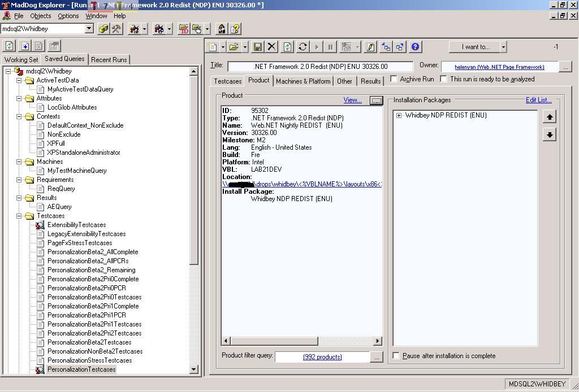Click the query properties icon in left panel
Viewport: 579px width, 392px height.
[54, 46]
